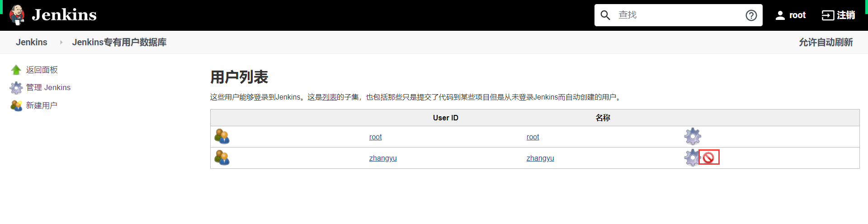Open root User ID link

(376, 137)
